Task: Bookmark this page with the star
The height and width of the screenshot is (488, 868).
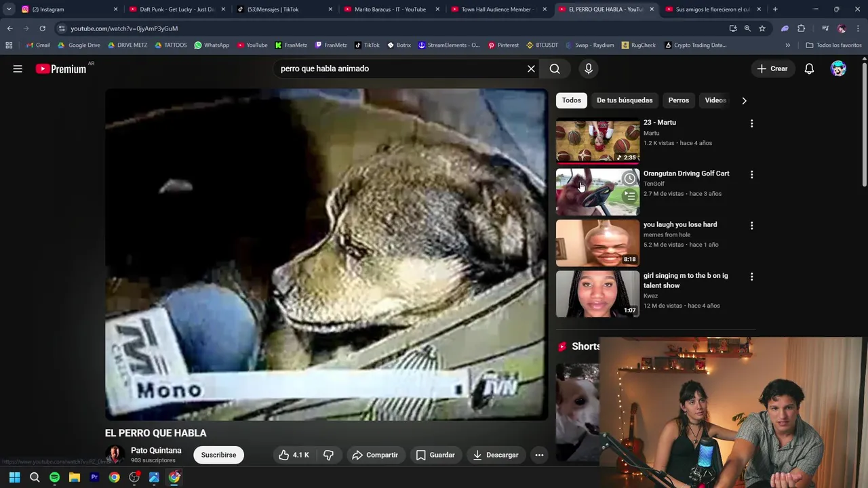Action: pos(762,28)
